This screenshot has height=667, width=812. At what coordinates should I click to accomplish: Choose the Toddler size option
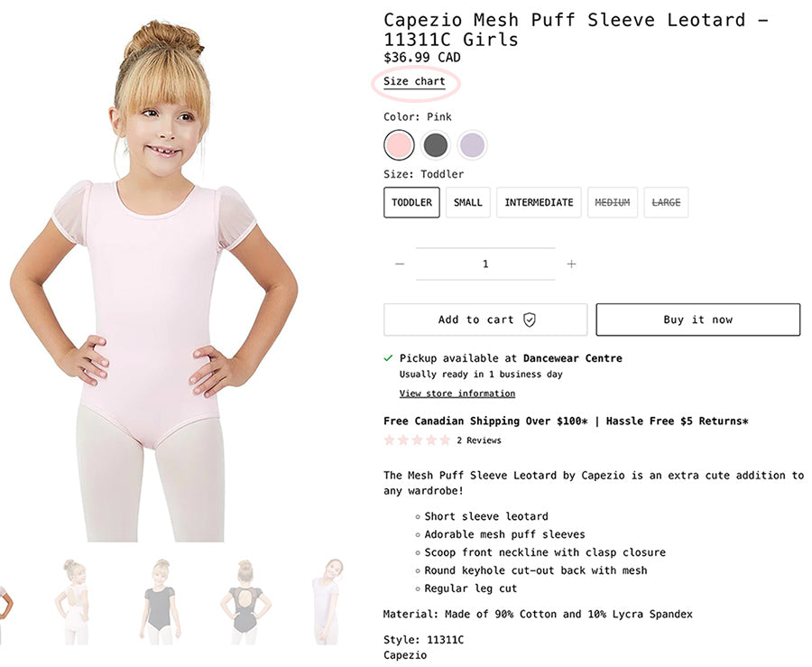pos(411,202)
